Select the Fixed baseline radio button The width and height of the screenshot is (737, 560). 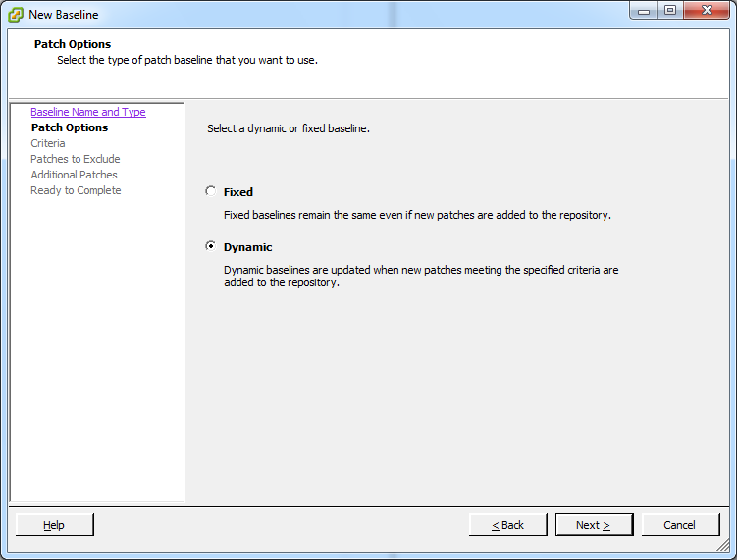tap(210, 192)
